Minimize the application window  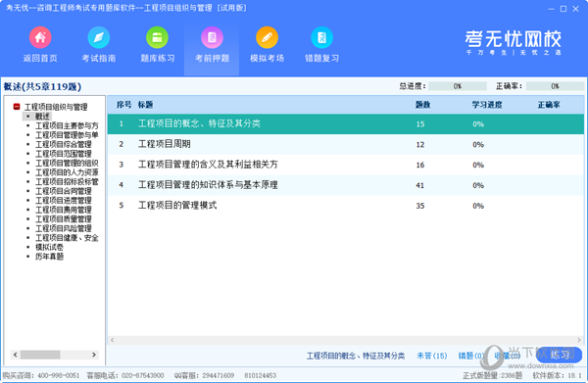coord(551,9)
